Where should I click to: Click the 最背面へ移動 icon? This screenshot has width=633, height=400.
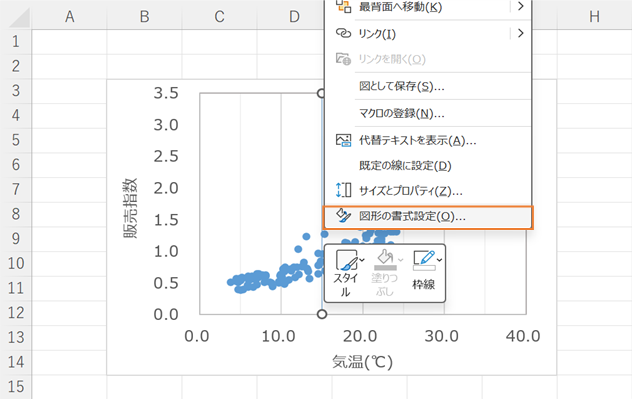(x=343, y=7)
